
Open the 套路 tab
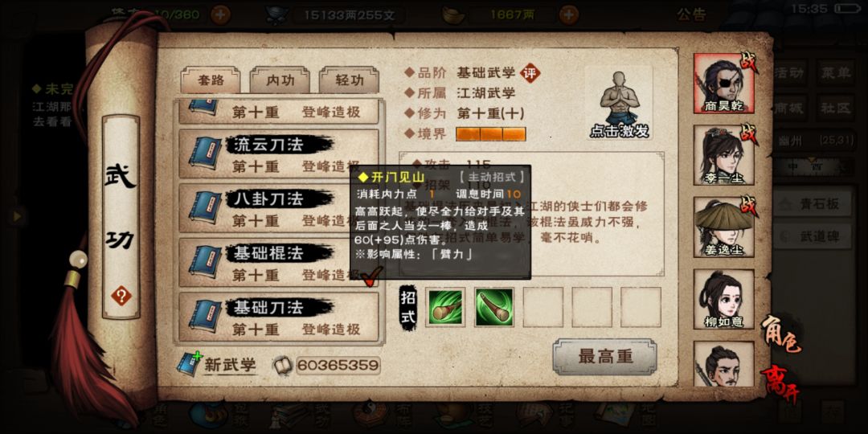pyautogui.click(x=211, y=81)
